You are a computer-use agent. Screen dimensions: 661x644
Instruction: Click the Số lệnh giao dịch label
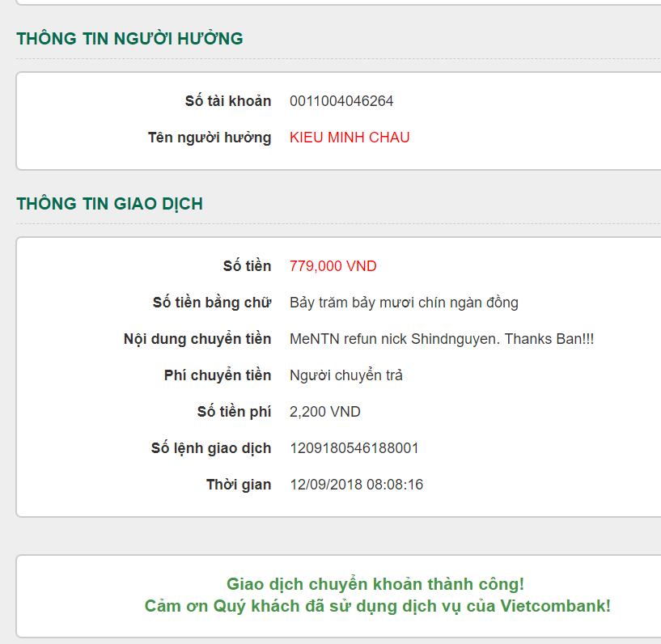[211, 448]
